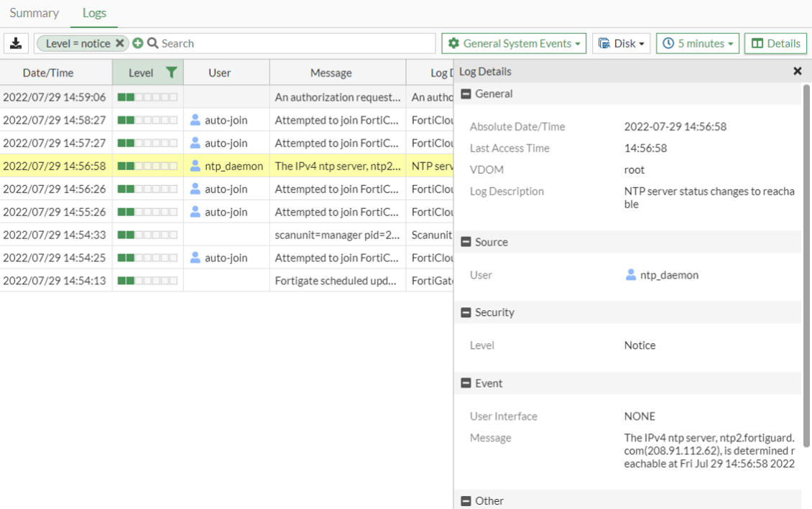This screenshot has height=509, width=812.
Task: Click the green add filter plus icon
Action: (x=138, y=43)
